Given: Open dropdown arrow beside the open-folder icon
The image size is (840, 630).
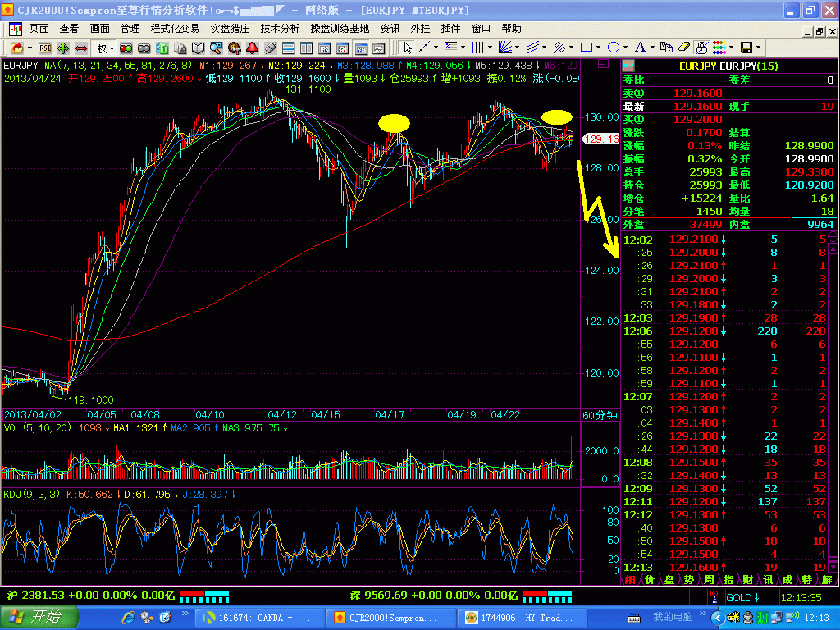Looking at the screenshot, I should (x=30, y=48).
